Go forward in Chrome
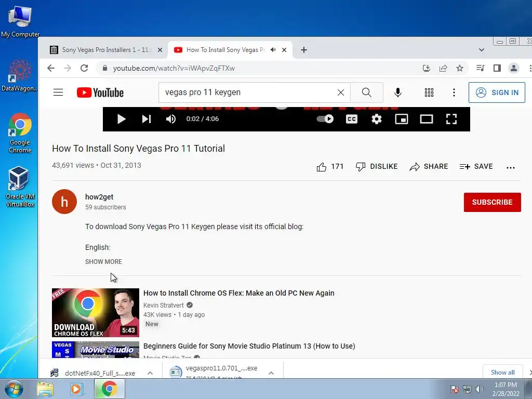Image resolution: width=532 pixels, height=399 pixels. (x=68, y=68)
